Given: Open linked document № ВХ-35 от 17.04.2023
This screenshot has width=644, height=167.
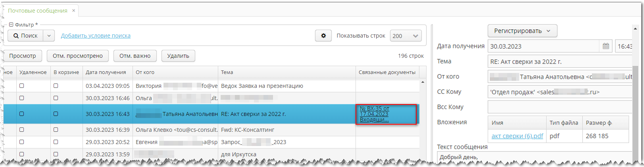Looking at the screenshot, I should (x=374, y=114).
